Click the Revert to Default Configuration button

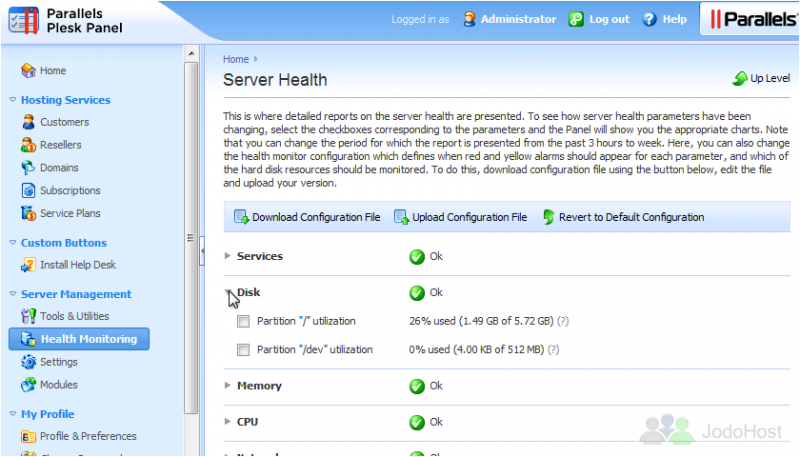pos(623,217)
